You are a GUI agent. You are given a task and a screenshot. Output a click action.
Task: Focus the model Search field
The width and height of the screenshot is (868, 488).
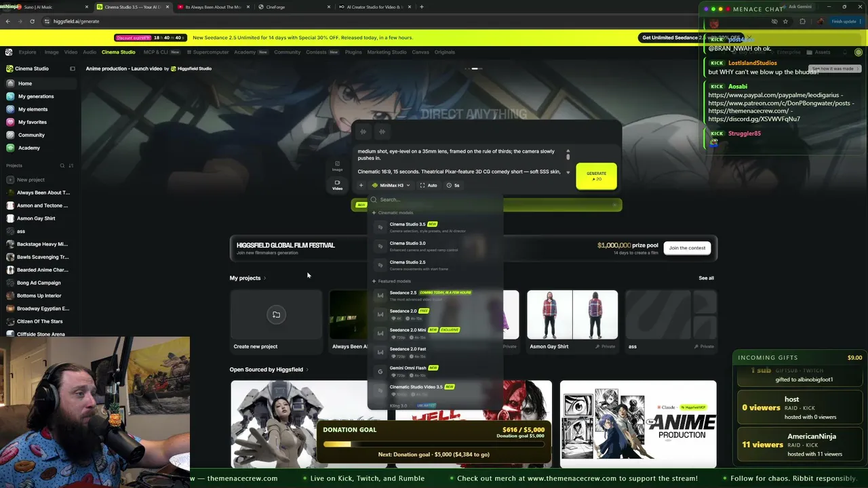[x=435, y=200]
